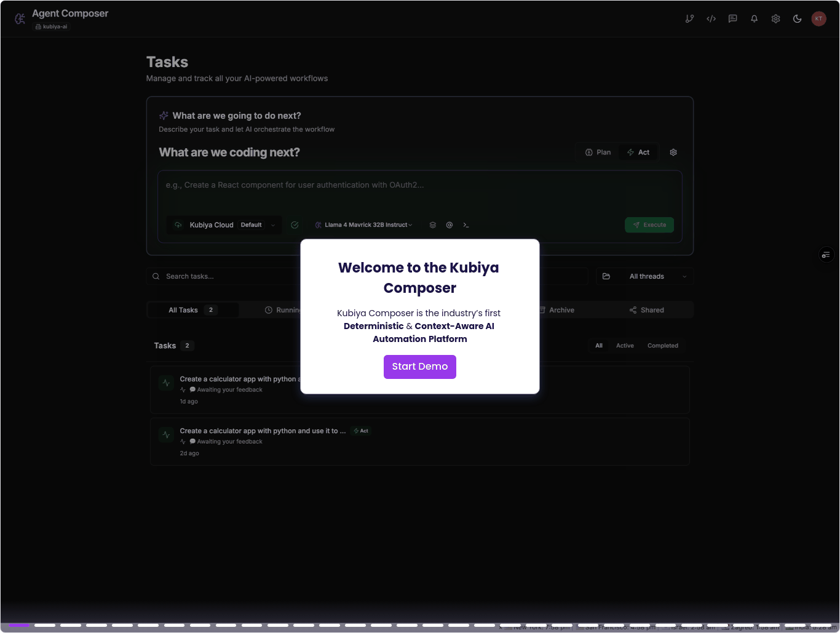The width and height of the screenshot is (840, 633).
Task: Click the folder icon beside All threads
Action: (606, 277)
